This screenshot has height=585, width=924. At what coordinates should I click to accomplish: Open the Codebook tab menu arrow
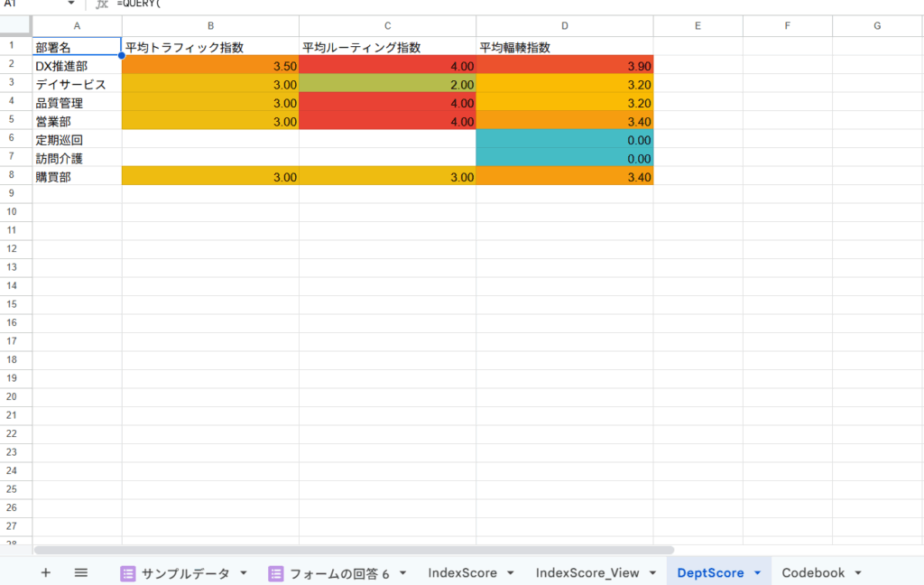coord(858,573)
